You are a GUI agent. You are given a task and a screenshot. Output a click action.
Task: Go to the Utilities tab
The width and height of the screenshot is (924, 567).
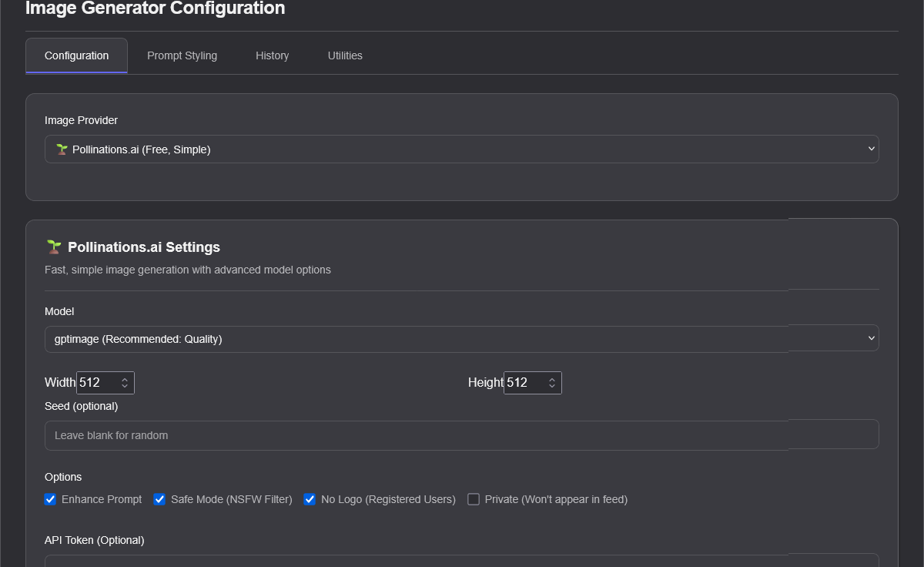coord(345,55)
